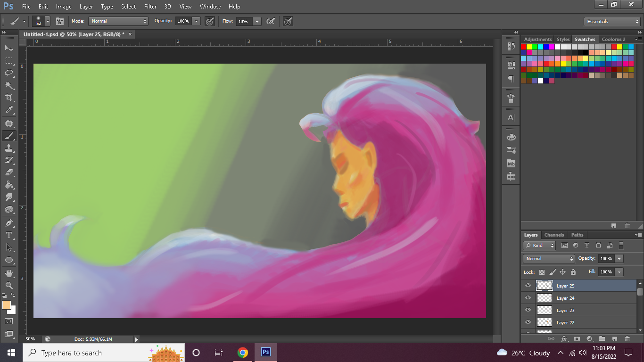The height and width of the screenshot is (362, 644).
Task: Select the Eraser tool
Action: [x=9, y=173]
